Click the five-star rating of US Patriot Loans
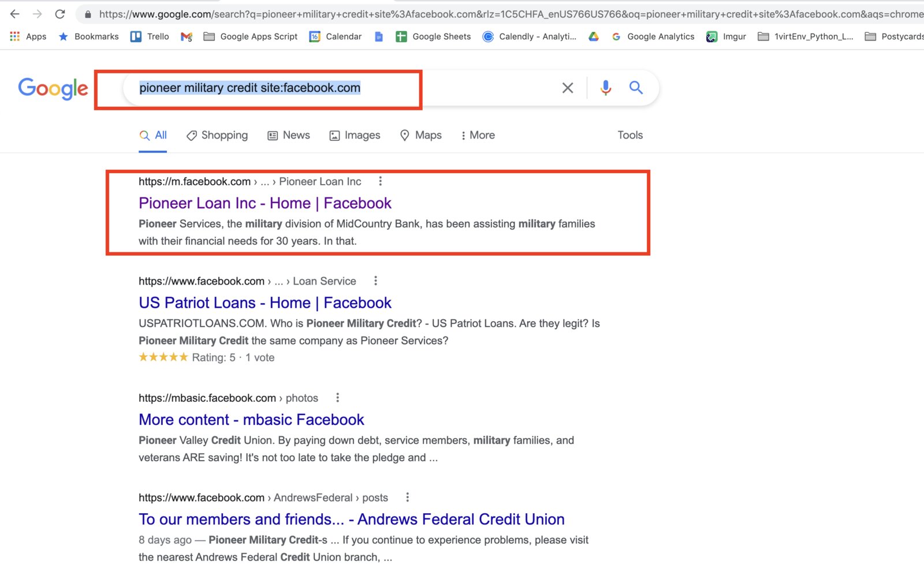 [163, 357]
